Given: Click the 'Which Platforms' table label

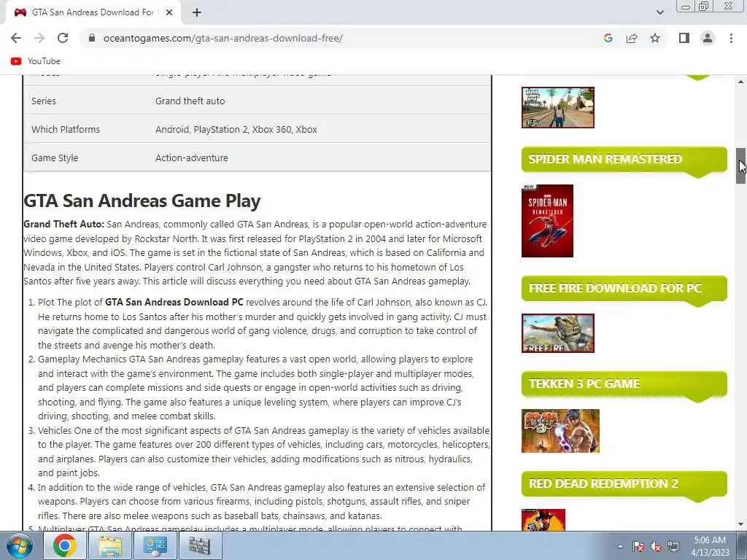Looking at the screenshot, I should 66,130.
